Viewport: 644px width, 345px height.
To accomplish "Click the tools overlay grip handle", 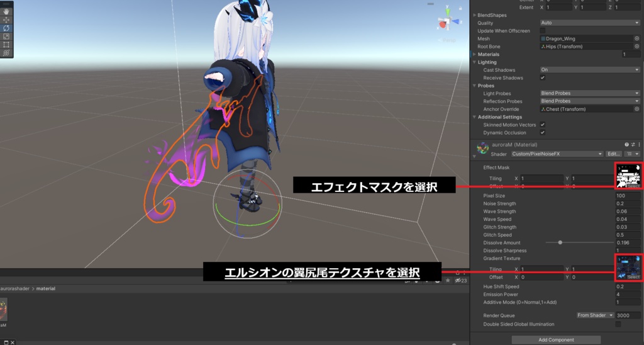I will 6,3.
